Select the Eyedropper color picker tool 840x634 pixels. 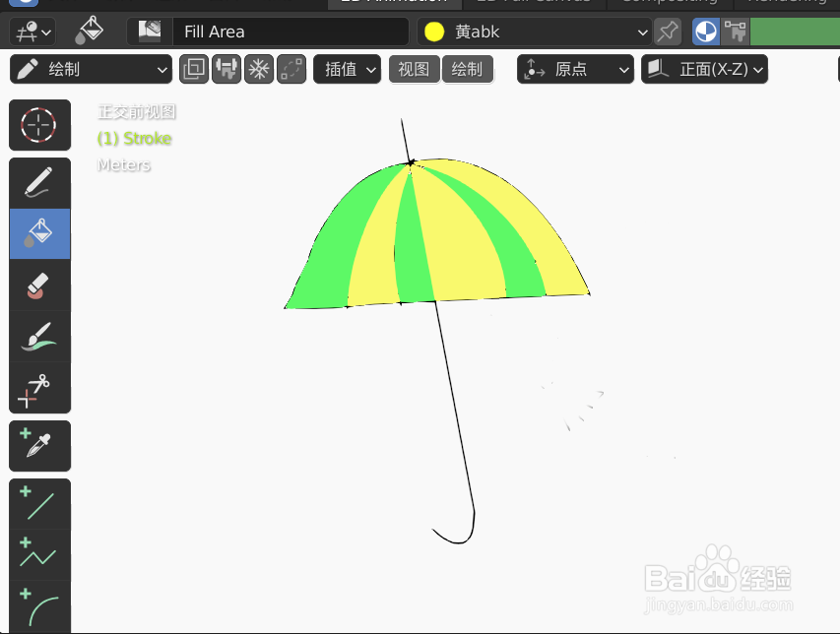point(39,446)
